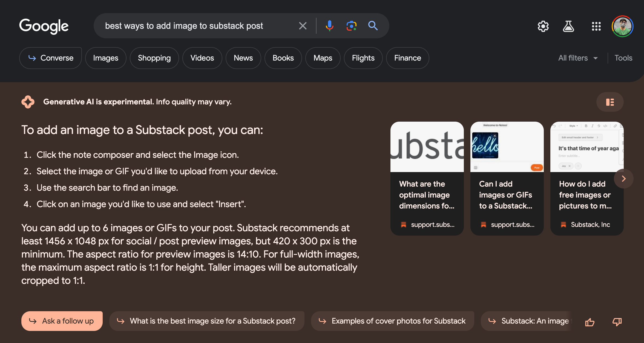Click the Google logo
Screen dimensions: 644x343
click(44, 26)
